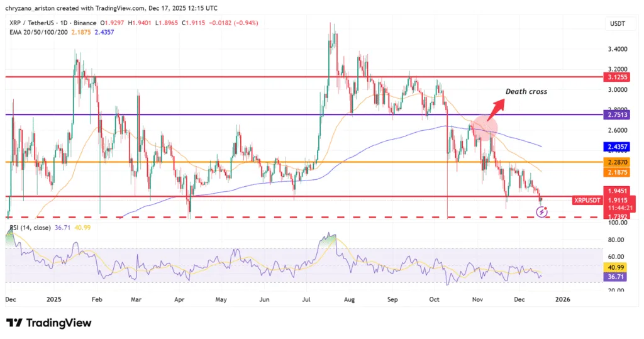Click the 3.4000 price axis value
This screenshot has height=339, width=644.
tap(618, 49)
